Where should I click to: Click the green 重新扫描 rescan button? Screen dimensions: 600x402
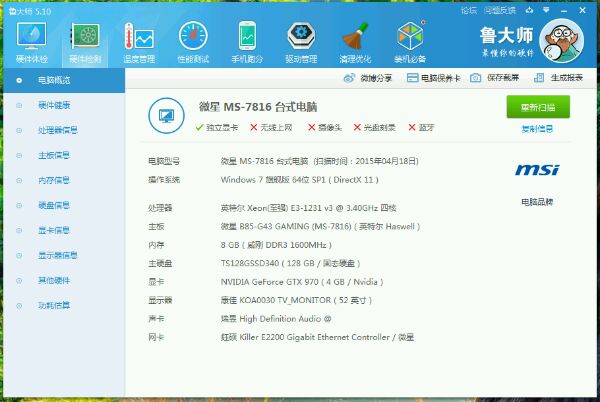(x=538, y=107)
